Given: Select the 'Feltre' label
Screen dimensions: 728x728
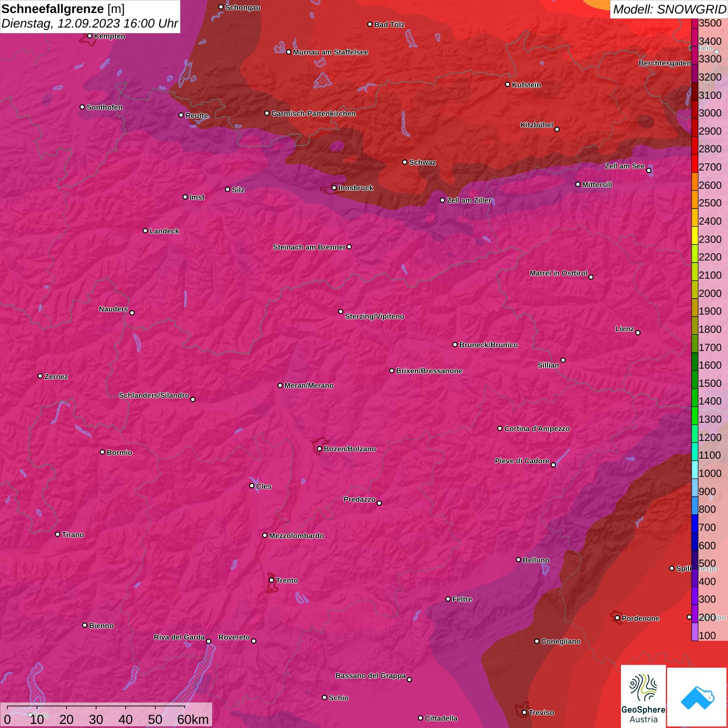Looking at the screenshot, I should (x=462, y=599).
